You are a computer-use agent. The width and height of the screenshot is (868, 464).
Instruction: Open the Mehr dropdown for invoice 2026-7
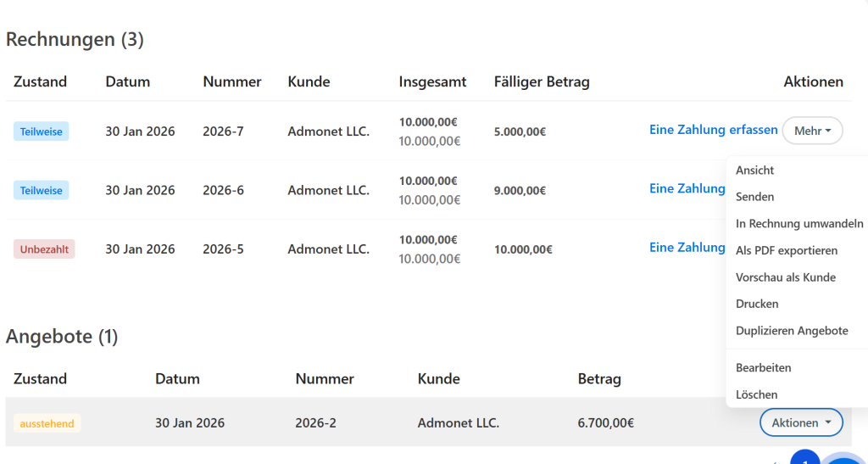(x=812, y=131)
